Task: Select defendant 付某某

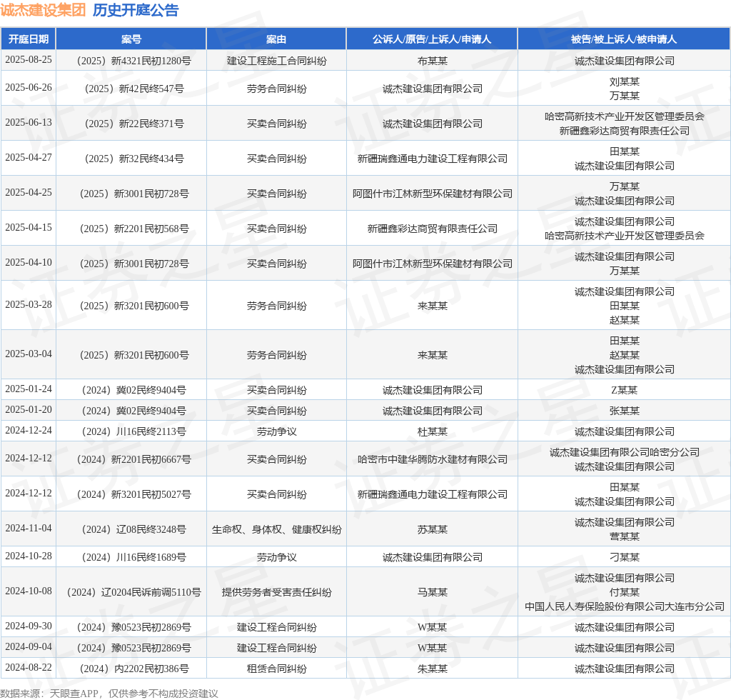Action: 624,592
